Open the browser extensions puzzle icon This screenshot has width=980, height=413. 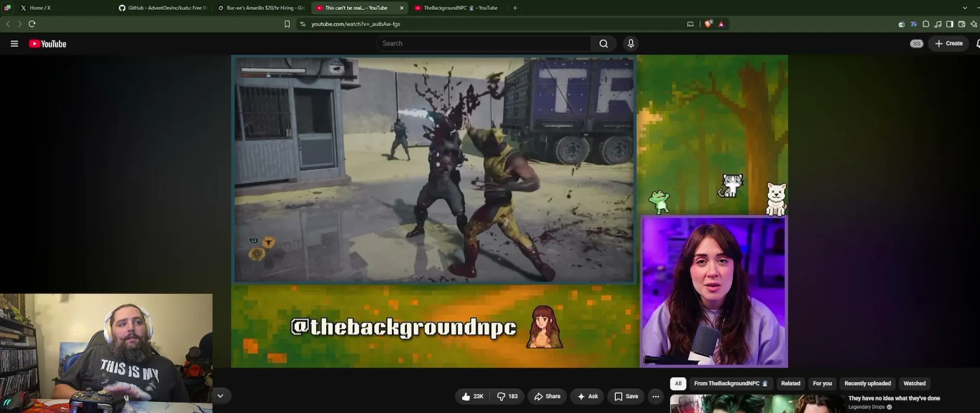coord(926,24)
